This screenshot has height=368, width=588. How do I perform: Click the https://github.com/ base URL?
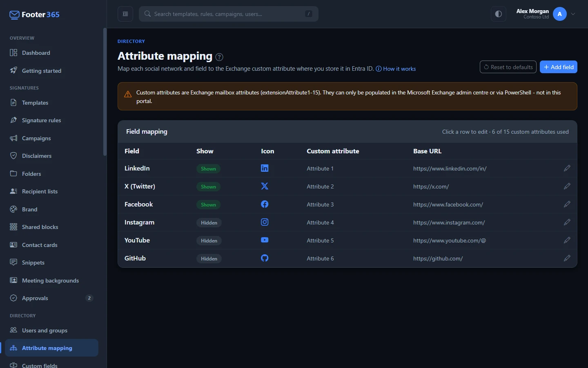pyautogui.click(x=438, y=258)
